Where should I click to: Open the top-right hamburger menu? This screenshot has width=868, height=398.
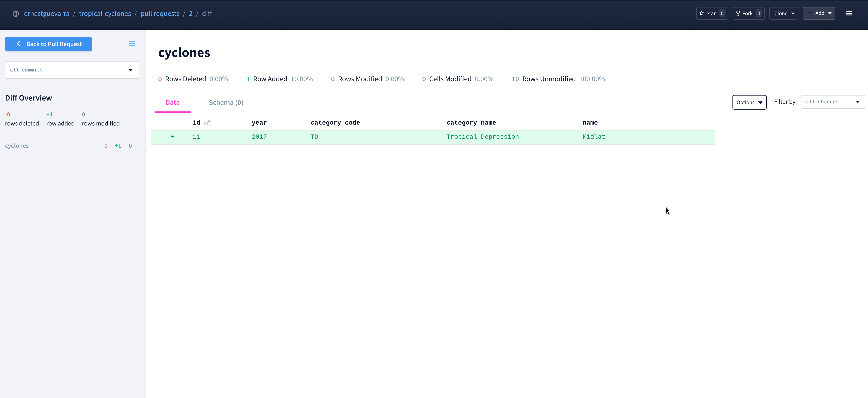[x=849, y=13]
